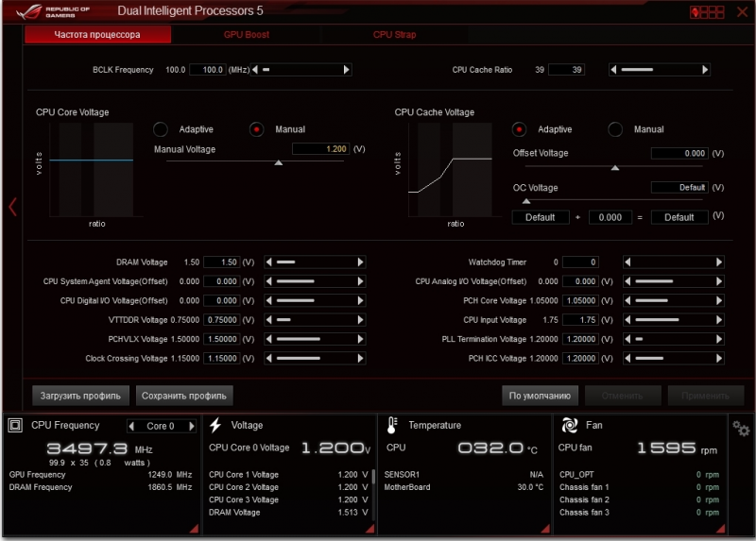The image size is (756, 541).
Task: Click the Отменить button
Action: pos(623,396)
